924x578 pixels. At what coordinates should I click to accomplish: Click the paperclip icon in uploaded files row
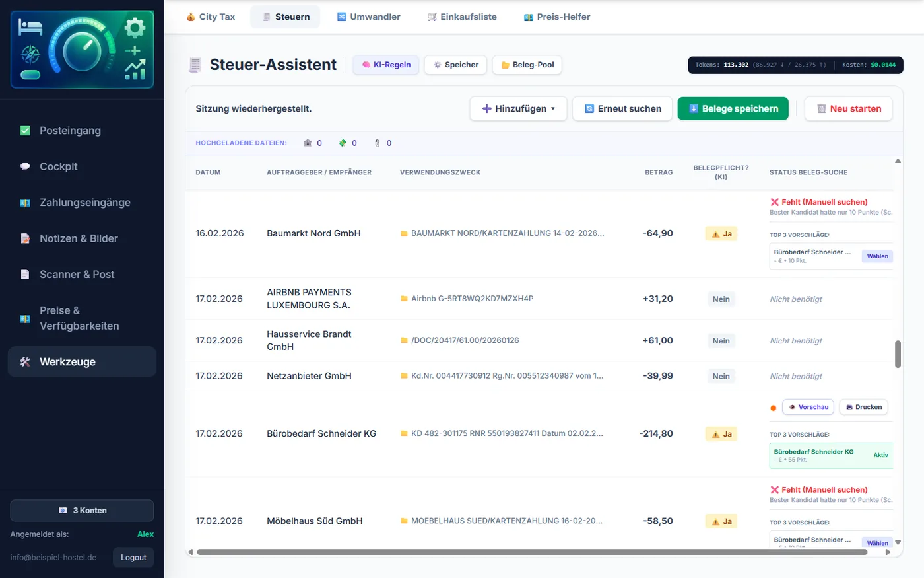point(378,143)
